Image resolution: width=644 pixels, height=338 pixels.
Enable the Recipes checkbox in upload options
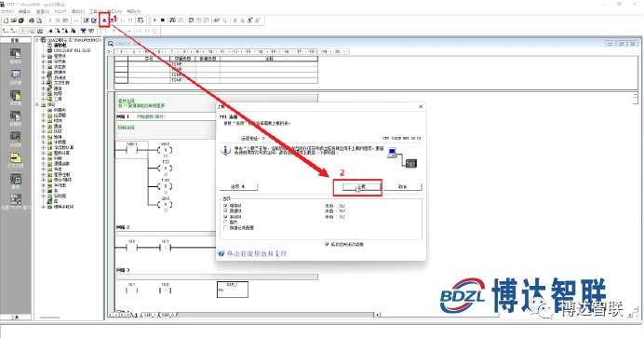coord(225,222)
